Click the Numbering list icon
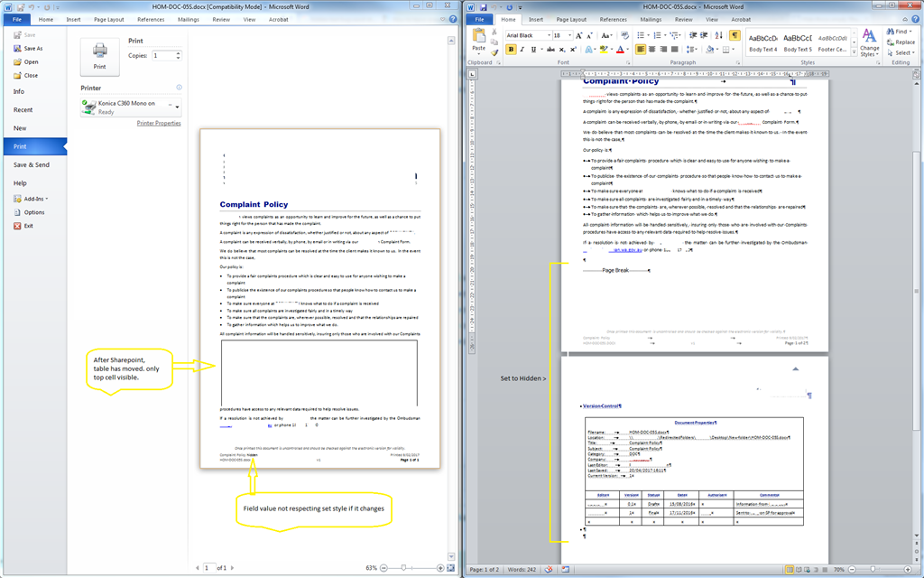This screenshot has width=924, height=578. click(657, 35)
